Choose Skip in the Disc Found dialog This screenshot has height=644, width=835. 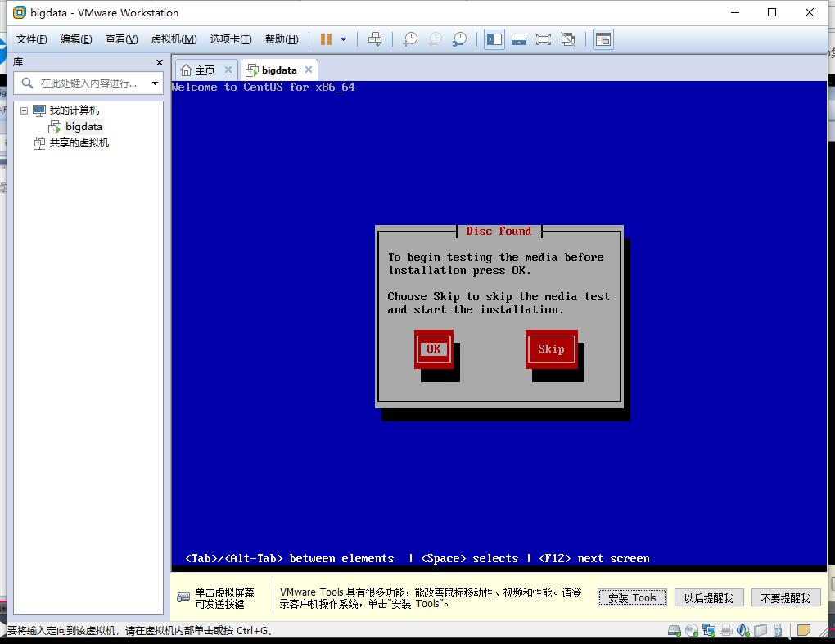coord(551,349)
